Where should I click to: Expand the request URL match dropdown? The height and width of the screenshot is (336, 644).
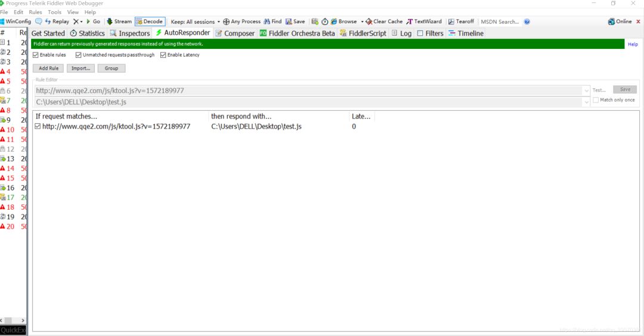click(x=587, y=91)
